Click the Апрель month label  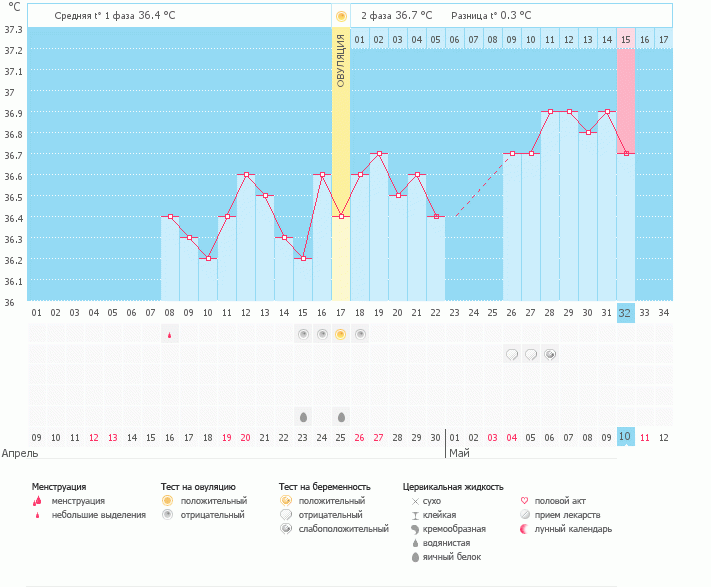(x=20, y=453)
